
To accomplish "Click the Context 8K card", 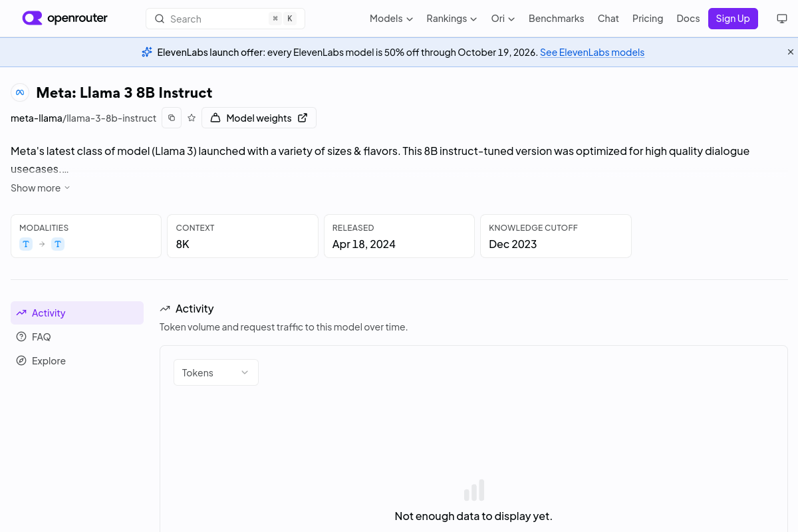I will [x=243, y=236].
